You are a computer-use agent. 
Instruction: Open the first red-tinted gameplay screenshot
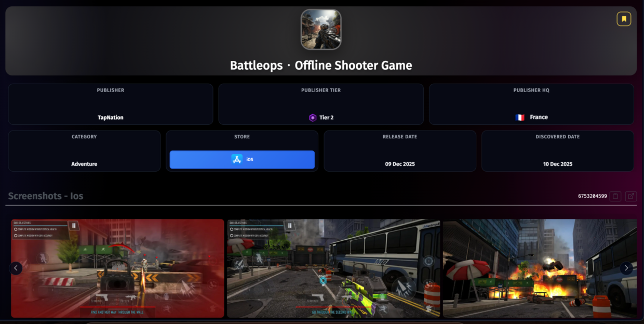[118, 268]
